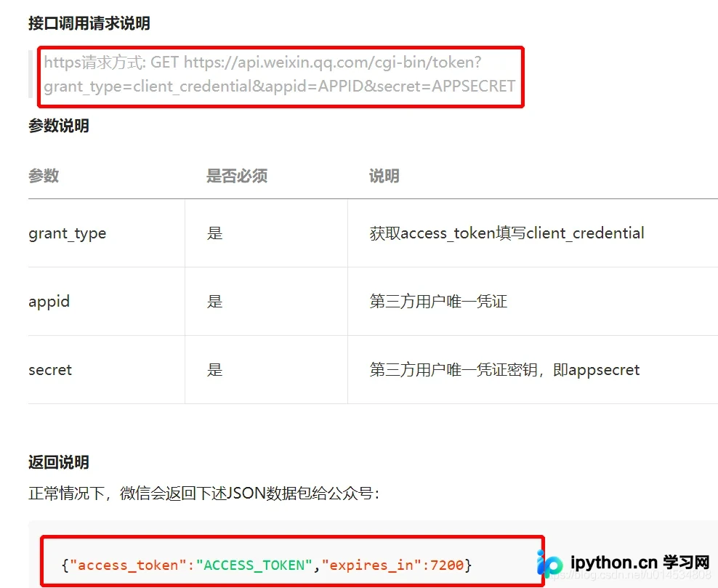
Task: Click the sentence 正常情况下，微信会返回下述JSON数据包给公众号
Action: [203, 494]
